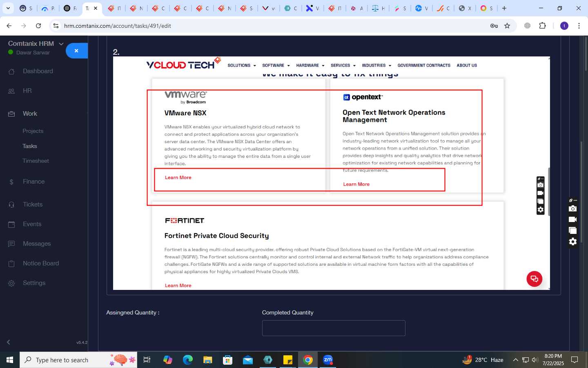Viewport: 588px width, 368px height.
Task: Open Sticky Notes from the taskbar
Action: click(x=288, y=360)
